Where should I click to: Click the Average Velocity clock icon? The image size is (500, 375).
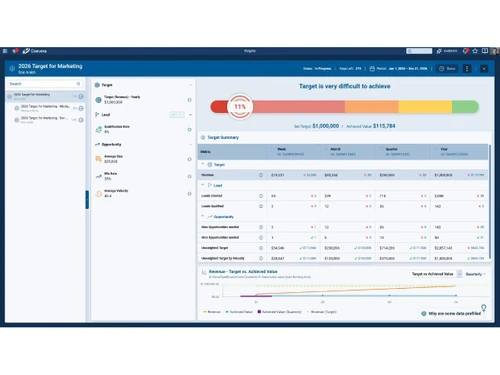[98, 194]
